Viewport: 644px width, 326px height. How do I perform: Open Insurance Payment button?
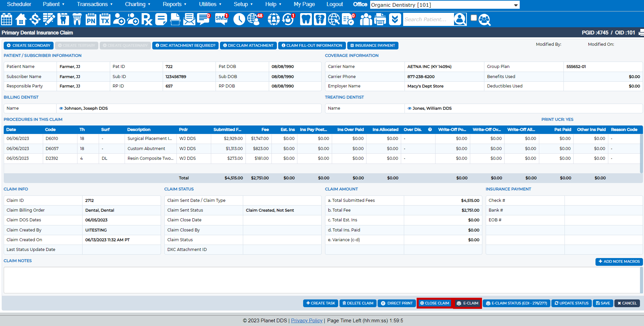[373, 45]
